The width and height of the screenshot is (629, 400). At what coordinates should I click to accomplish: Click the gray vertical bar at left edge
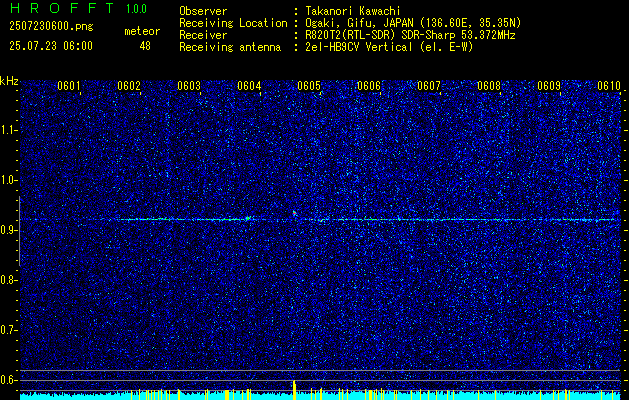(x=19, y=231)
